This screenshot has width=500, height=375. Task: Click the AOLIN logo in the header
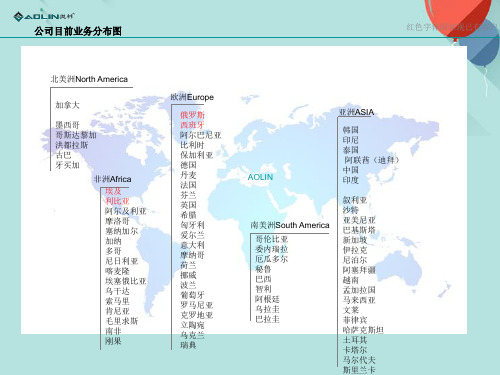pyautogui.click(x=44, y=16)
